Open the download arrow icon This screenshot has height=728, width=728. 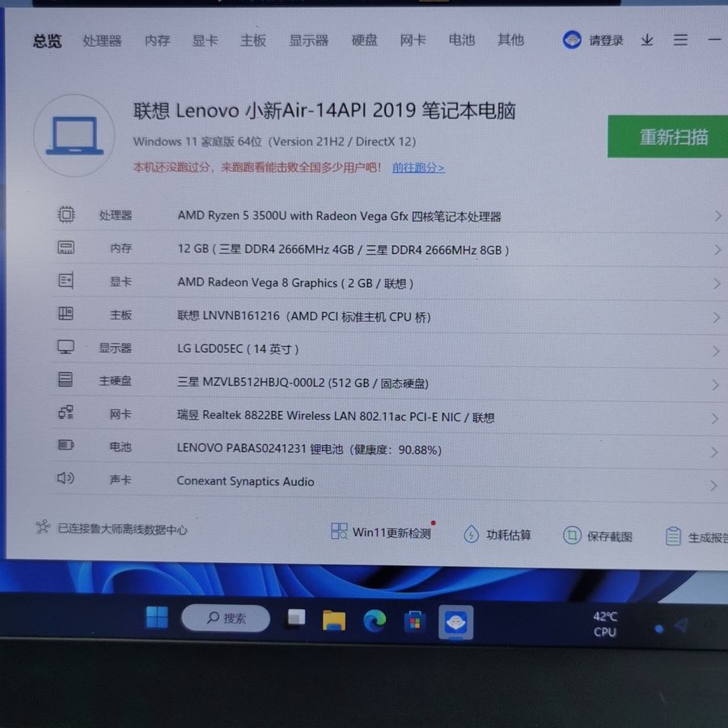[647, 40]
